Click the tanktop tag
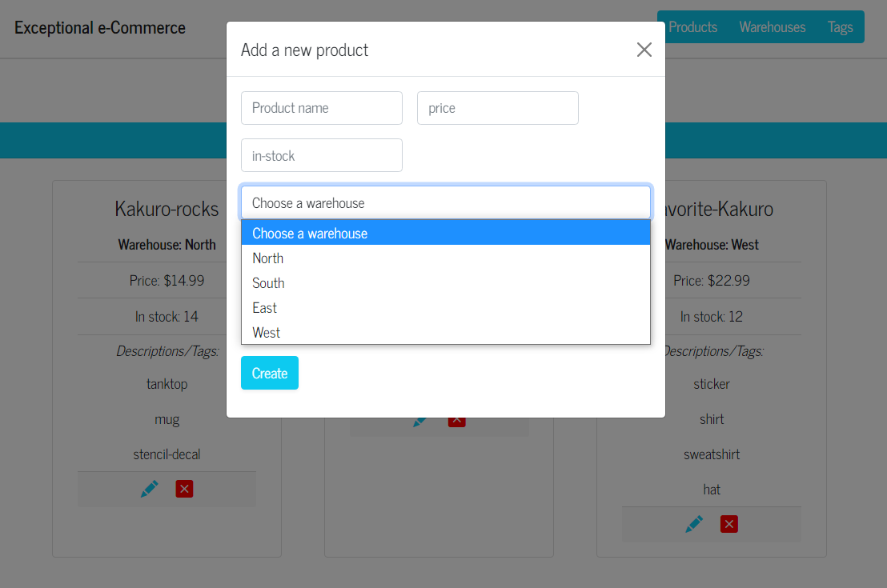887x588 pixels. (x=167, y=385)
